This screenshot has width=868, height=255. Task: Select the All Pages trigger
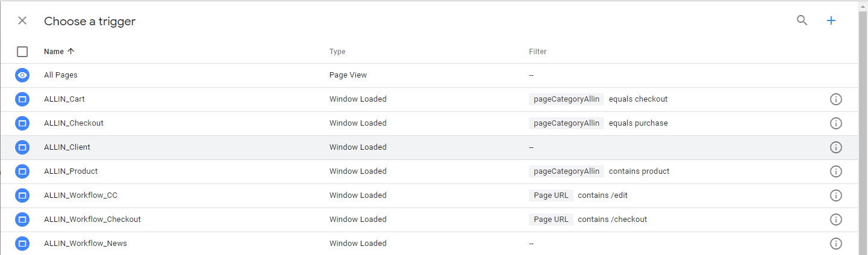point(429,75)
